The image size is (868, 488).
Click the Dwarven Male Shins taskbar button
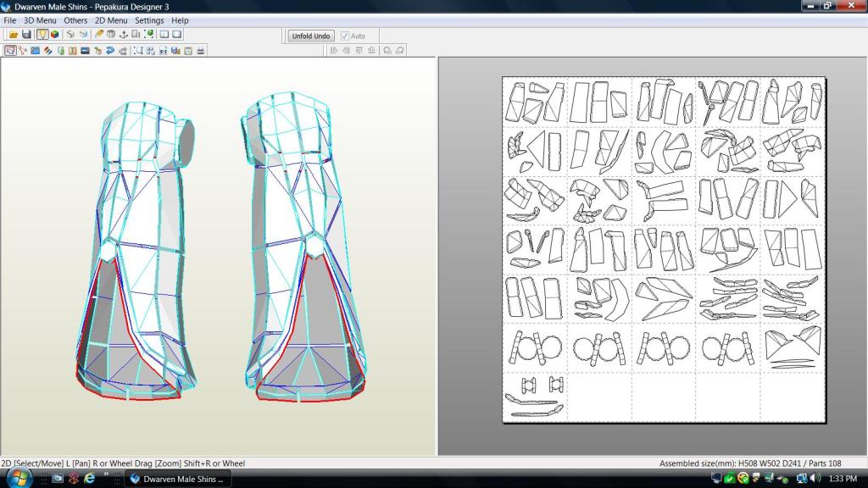(x=177, y=480)
